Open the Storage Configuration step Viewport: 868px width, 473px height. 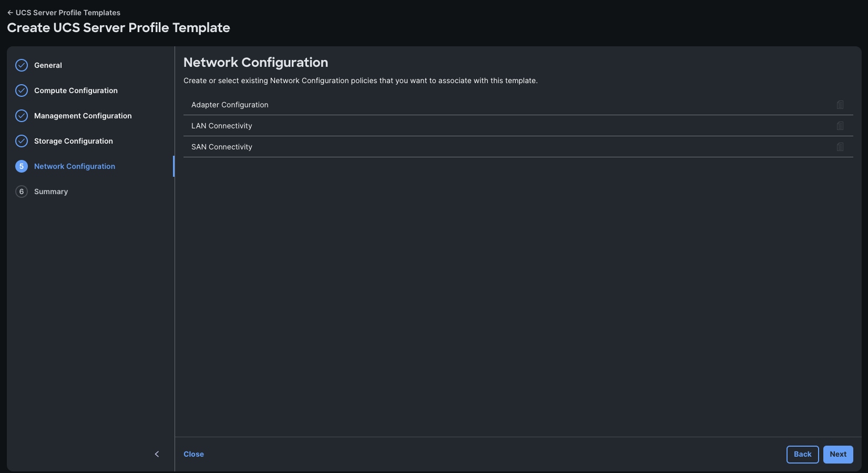74,141
